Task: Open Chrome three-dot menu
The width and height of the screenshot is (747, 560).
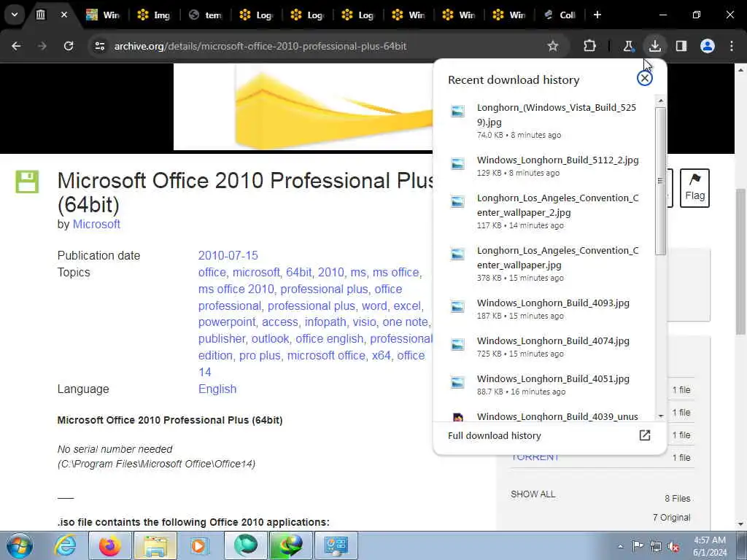Action: click(x=732, y=46)
